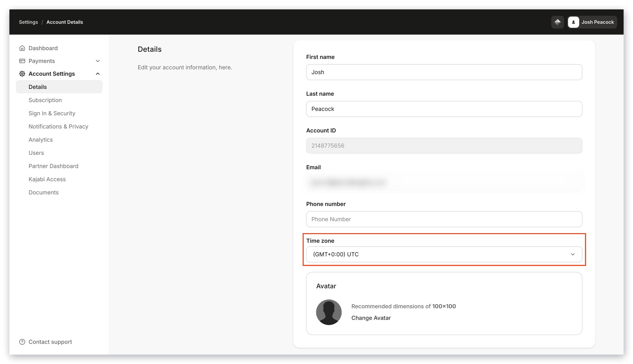Click the Account Settings gear icon
The width and height of the screenshot is (633, 364).
pyautogui.click(x=22, y=74)
